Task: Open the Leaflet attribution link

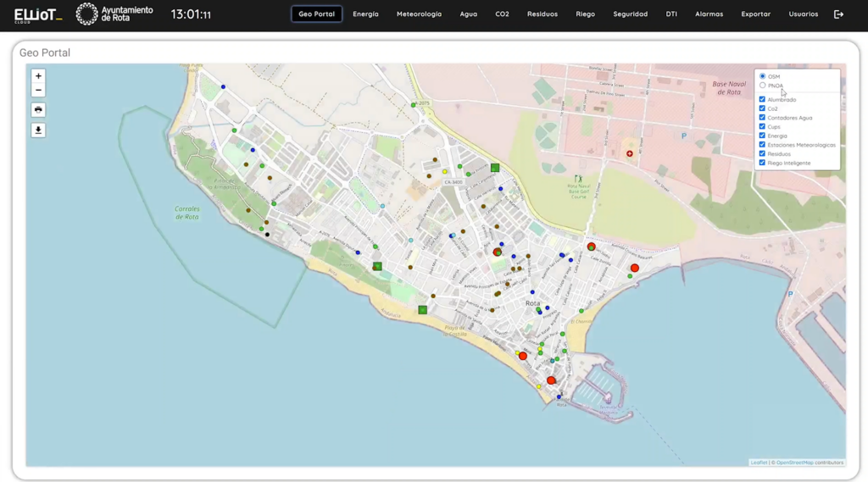Action: click(x=759, y=463)
